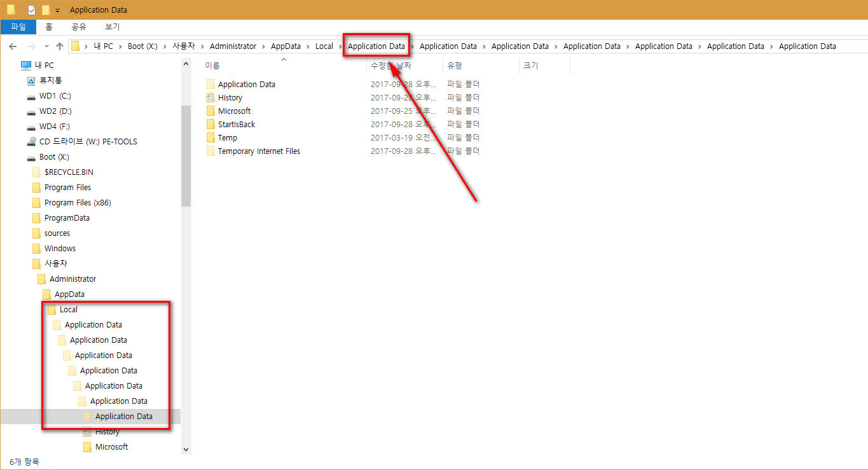Screen dimensions: 868x470
Task: Go back using the back arrow
Action: [x=13, y=46]
